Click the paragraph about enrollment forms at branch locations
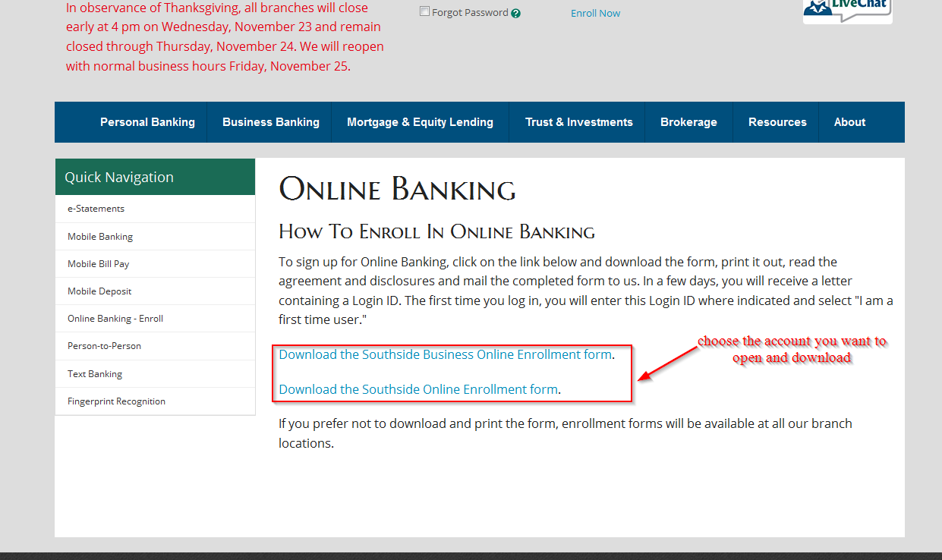The height and width of the screenshot is (560, 942). pyautogui.click(x=566, y=433)
